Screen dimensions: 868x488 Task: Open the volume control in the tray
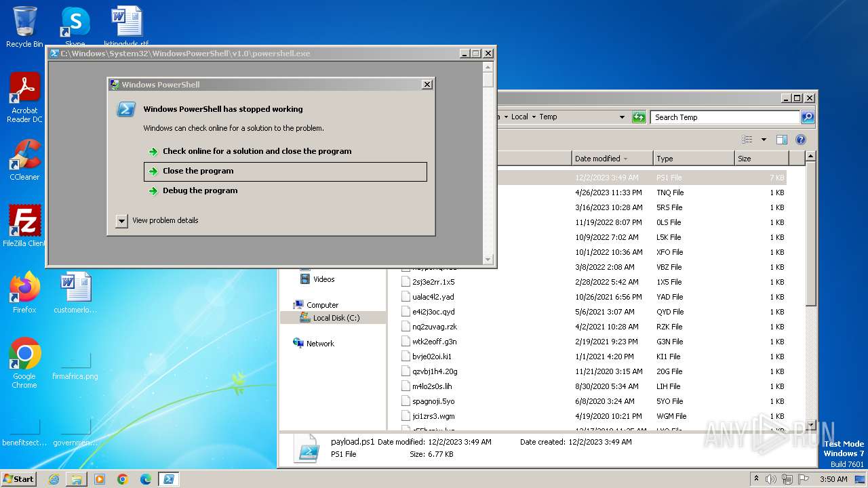[771, 479]
